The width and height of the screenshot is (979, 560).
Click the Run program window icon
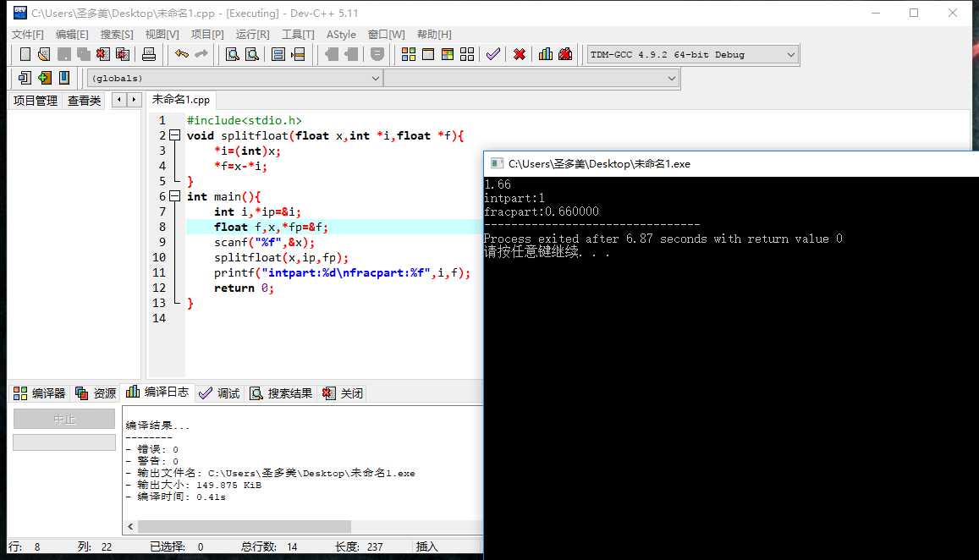[x=427, y=54]
